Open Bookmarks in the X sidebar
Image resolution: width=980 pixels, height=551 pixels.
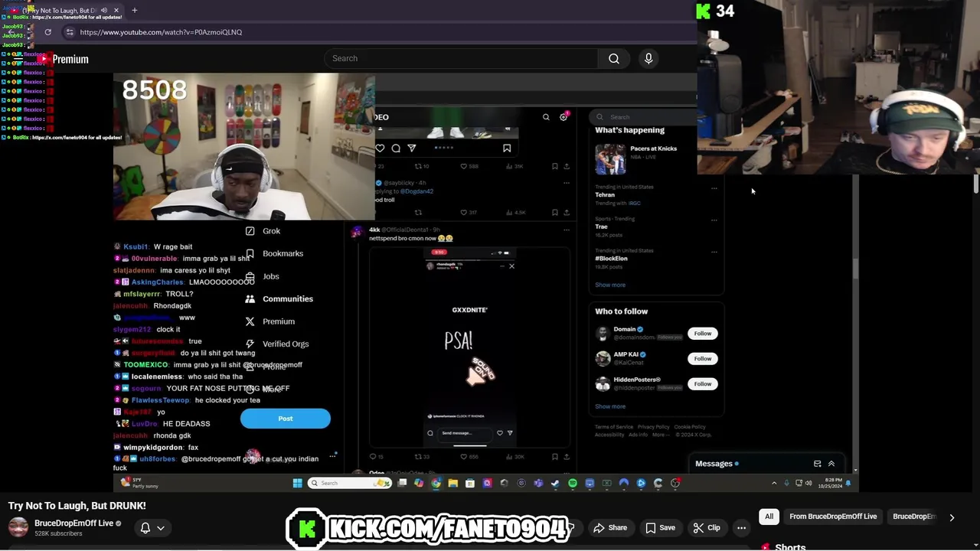(274, 253)
